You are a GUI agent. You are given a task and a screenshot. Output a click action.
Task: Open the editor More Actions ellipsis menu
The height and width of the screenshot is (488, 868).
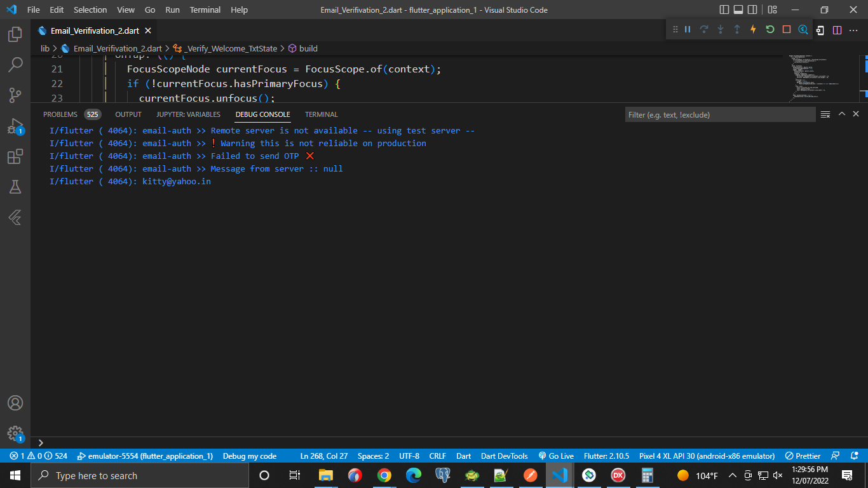854,30
